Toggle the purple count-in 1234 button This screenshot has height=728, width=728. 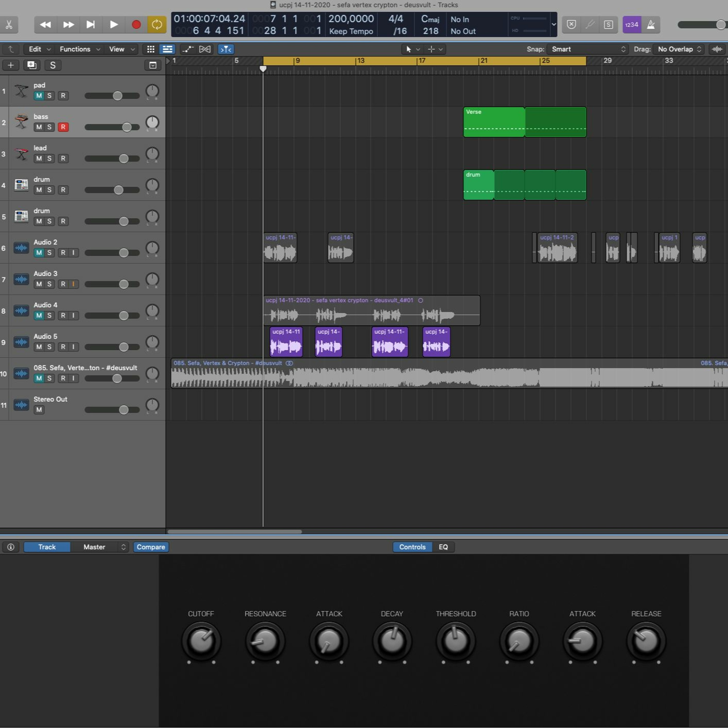(x=631, y=25)
